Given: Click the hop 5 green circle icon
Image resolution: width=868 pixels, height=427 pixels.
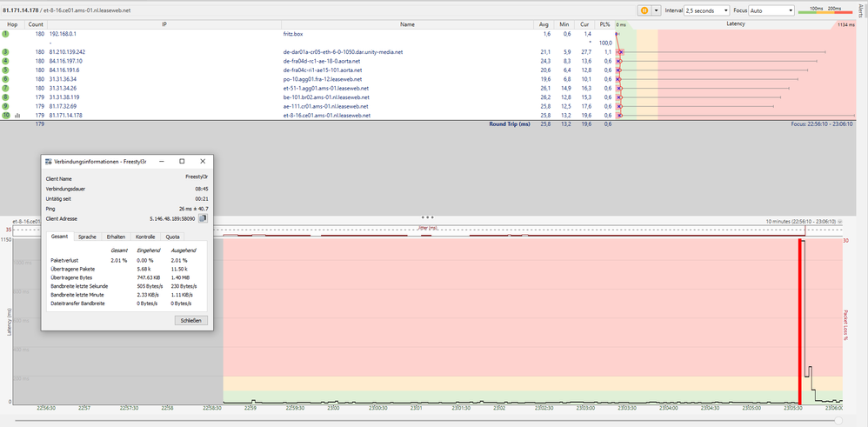Looking at the screenshot, I should coord(5,70).
